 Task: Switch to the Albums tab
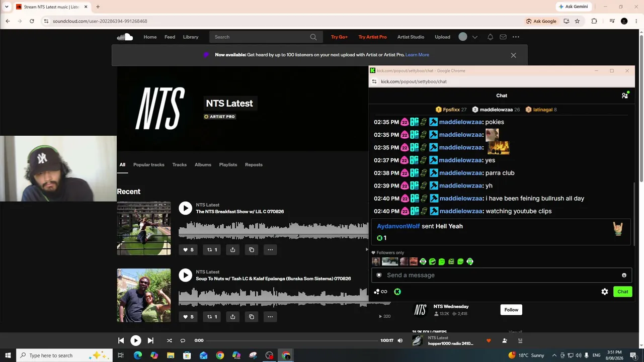pos(203,164)
